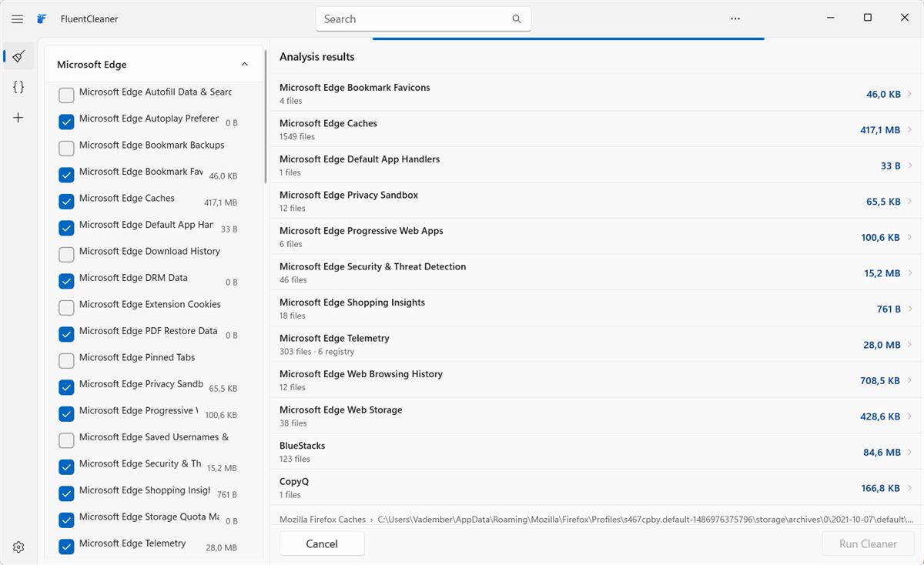Expand Microsoft Edge Caches result chevron
The image size is (924, 565).
coord(909,130)
